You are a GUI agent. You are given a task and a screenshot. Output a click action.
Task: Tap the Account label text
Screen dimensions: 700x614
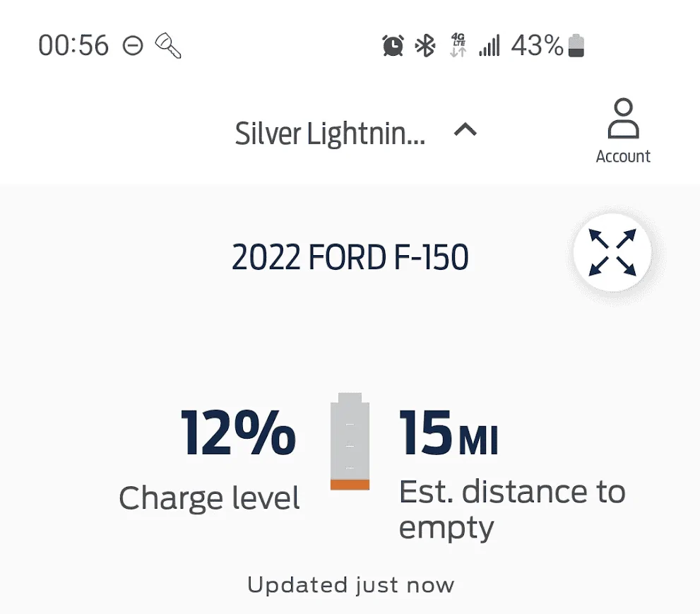point(622,156)
